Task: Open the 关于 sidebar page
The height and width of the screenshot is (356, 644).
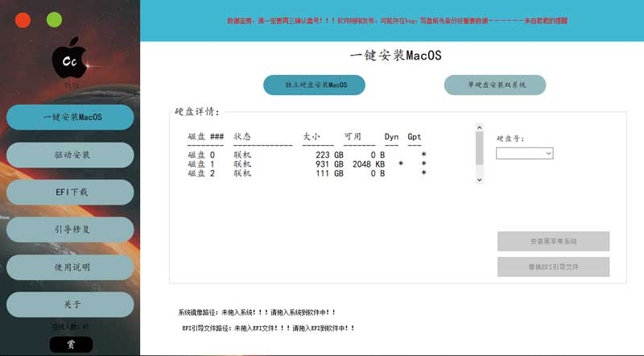Action: click(x=70, y=304)
